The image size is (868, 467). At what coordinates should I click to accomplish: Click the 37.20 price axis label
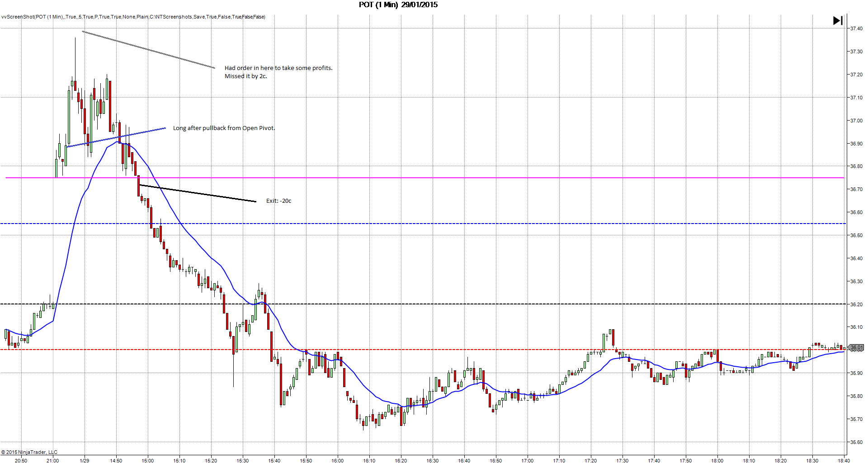tap(856, 75)
